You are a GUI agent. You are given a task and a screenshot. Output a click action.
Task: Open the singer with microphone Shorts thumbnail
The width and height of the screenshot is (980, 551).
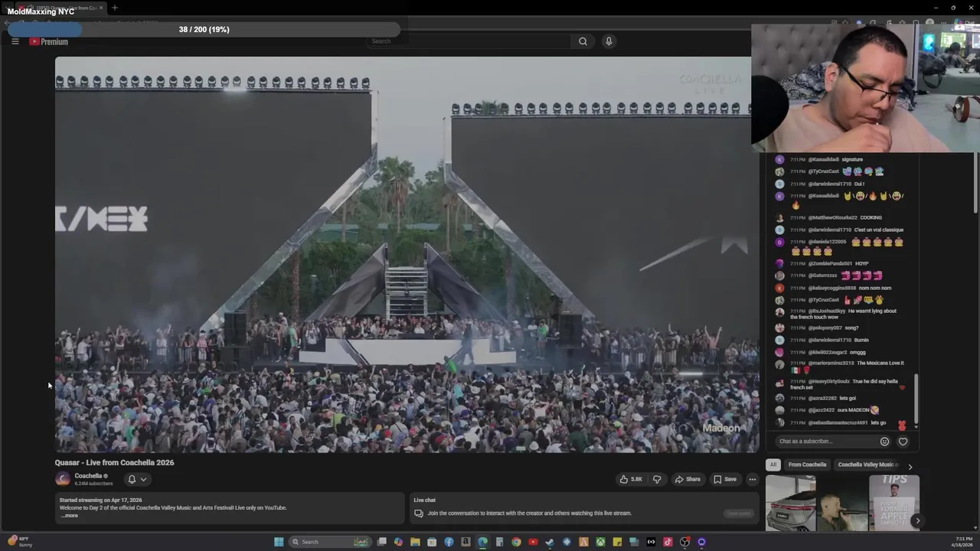(x=842, y=503)
